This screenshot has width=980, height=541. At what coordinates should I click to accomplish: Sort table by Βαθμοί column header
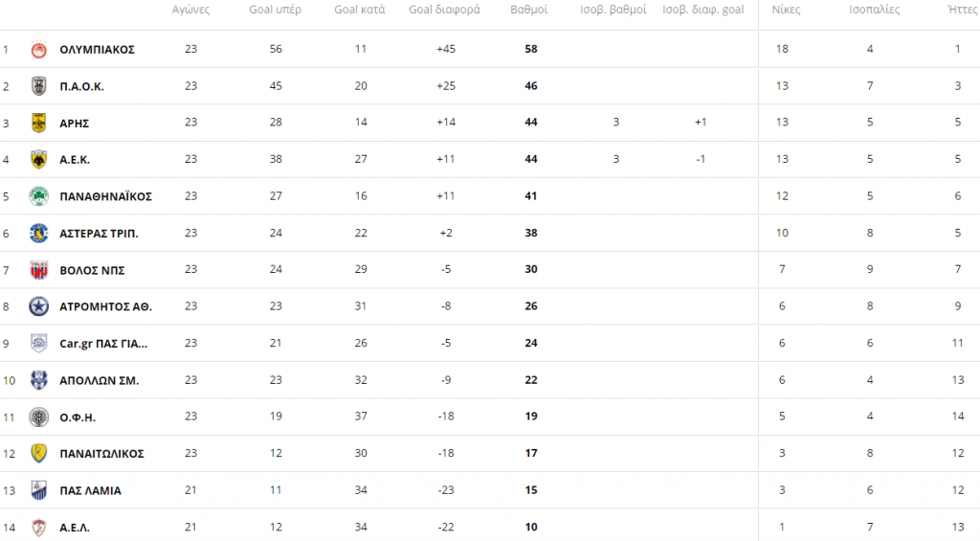click(531, 10)
